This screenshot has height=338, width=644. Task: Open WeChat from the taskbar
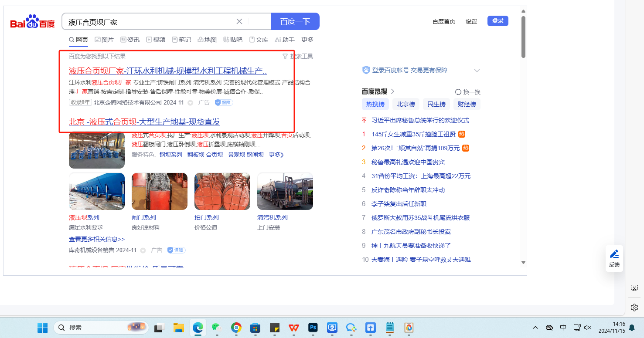coord(217,328)
